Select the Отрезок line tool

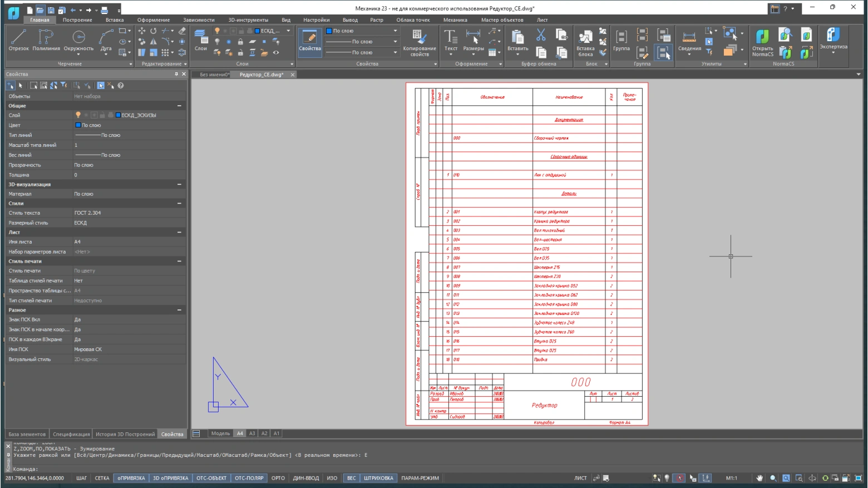[18, 41]
